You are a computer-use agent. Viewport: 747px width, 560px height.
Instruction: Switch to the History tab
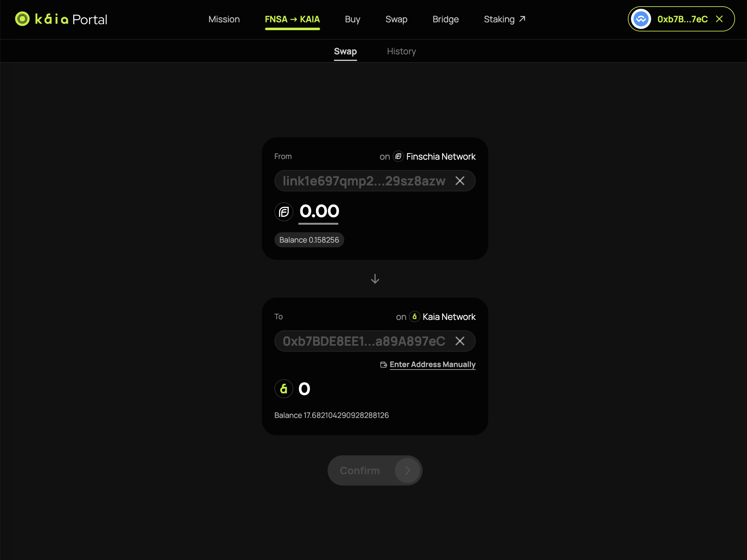coord(401,51)
